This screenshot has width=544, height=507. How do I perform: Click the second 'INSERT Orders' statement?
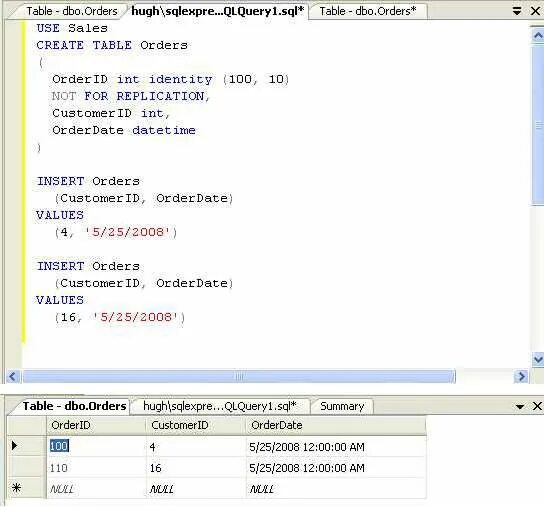[x=88, y=266]
